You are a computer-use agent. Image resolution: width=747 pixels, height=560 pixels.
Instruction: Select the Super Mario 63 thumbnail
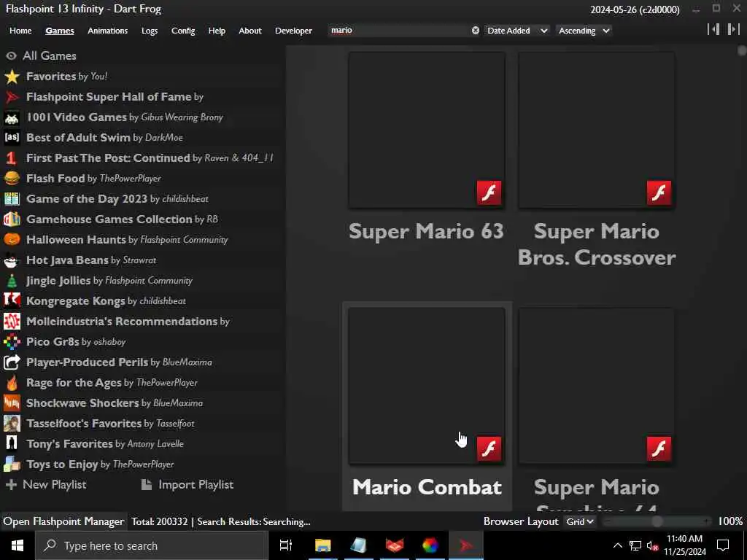[426, 130]
